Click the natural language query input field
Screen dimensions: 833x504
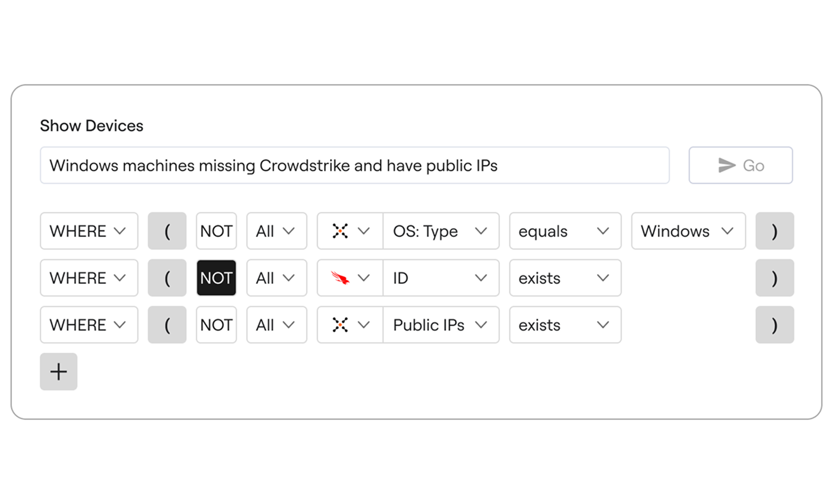(x=354, y=165)
